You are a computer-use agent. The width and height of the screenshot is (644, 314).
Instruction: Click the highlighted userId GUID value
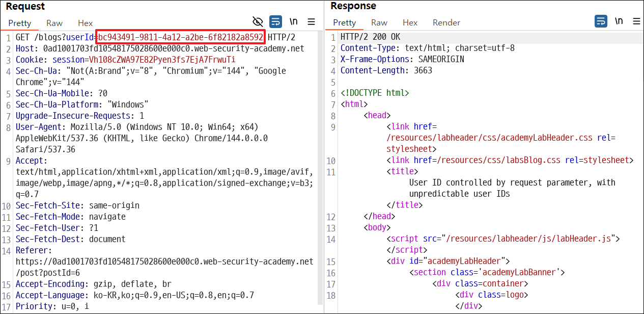click(x=181, y=37)
